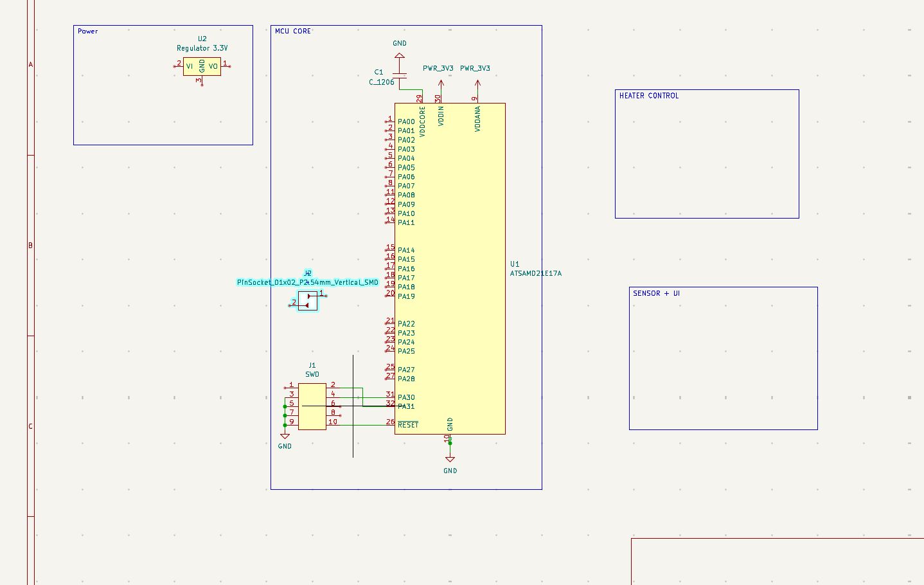This screenshot has height=585, width=924.
Task: Select the U2 Regulator 3.3V symbol
Action: click(x=201, y=66)
